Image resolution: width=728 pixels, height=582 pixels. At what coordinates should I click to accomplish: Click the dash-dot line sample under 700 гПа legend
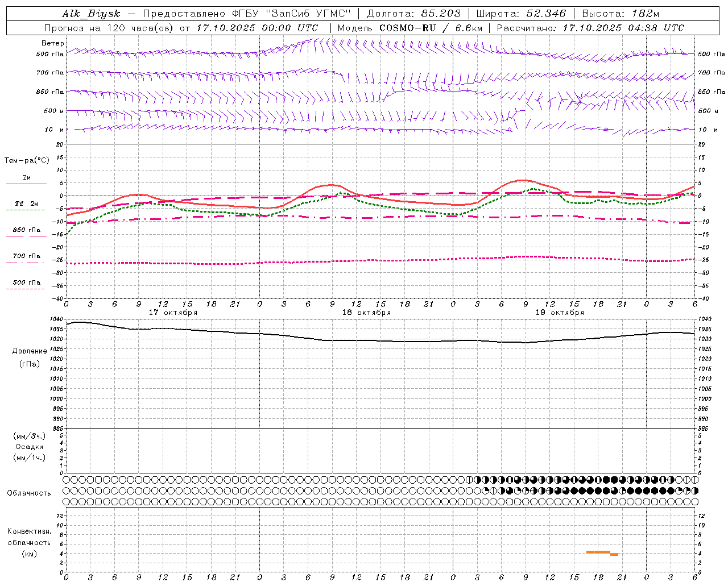pyautogui.click(x=25, y=263)
